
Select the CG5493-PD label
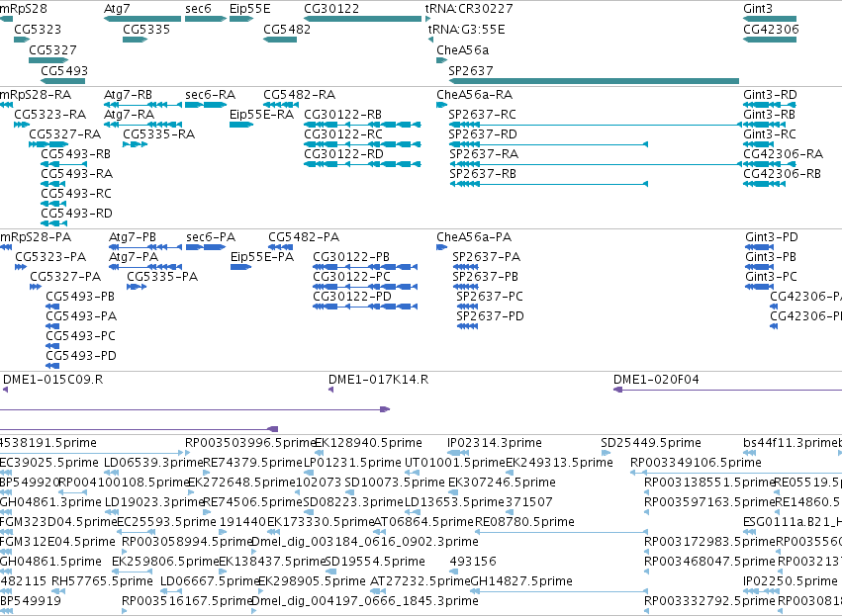81,356
